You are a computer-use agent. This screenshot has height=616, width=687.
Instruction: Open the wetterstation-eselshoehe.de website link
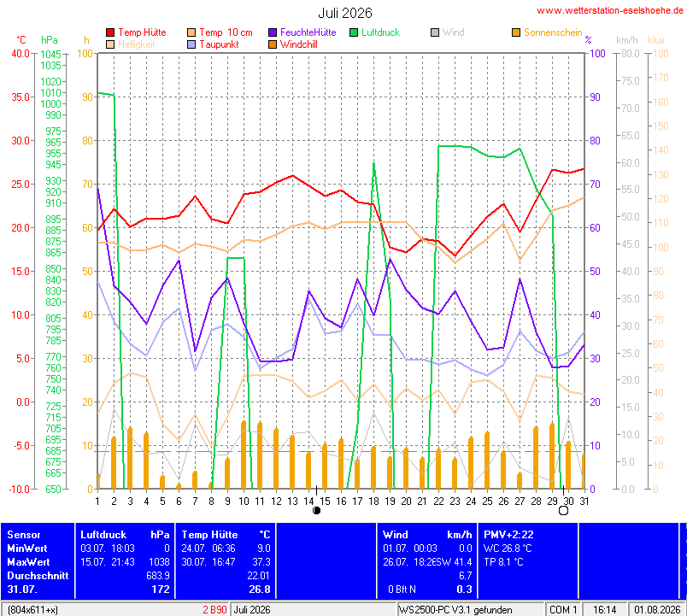click(610, 10)
